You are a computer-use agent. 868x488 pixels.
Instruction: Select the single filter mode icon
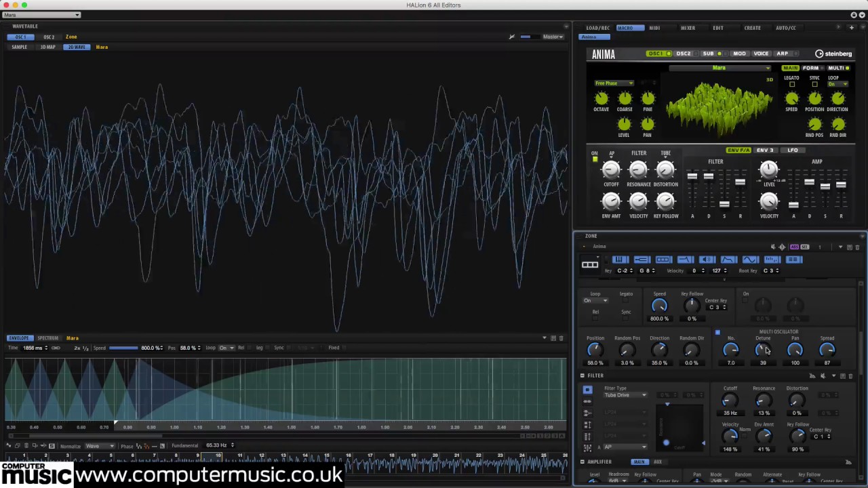587,390
